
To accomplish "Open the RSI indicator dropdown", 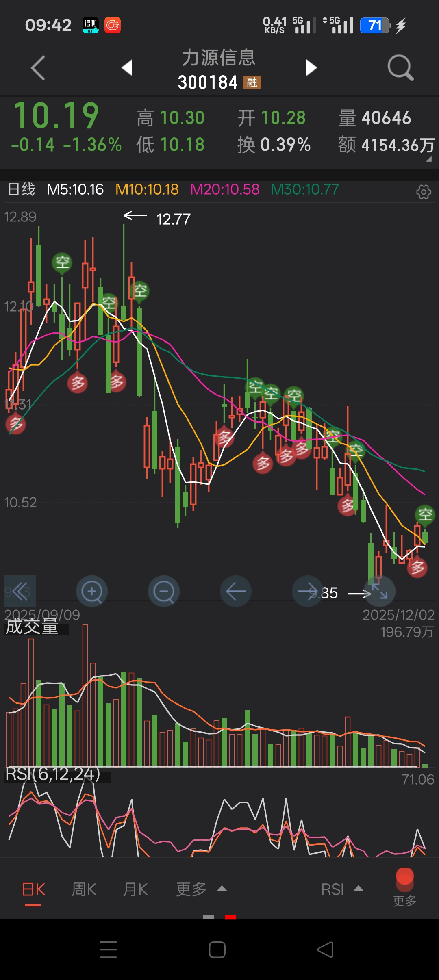I will tap(342, 889).
